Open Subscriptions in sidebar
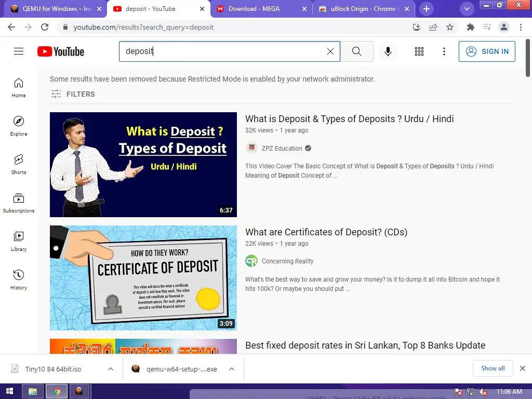Viewport: 532px width, 399px height. (19, 203)
